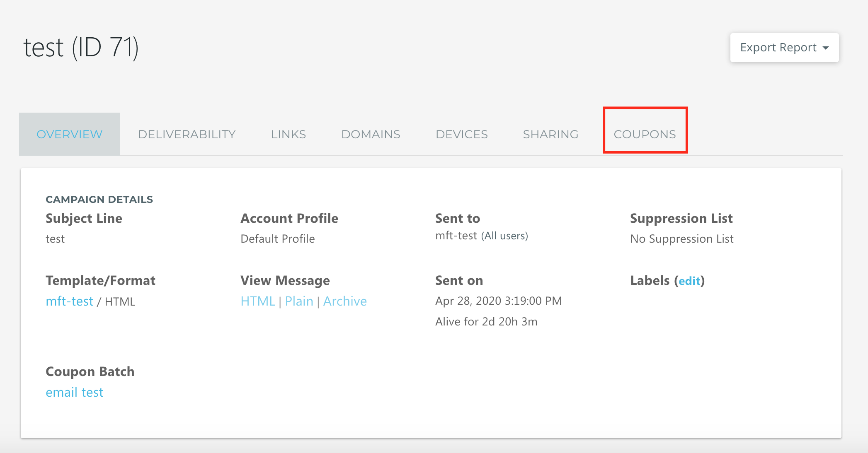The width and height of the screenshot is (868, 453).
Task: Edit the campaign labels
Action: 689,281
